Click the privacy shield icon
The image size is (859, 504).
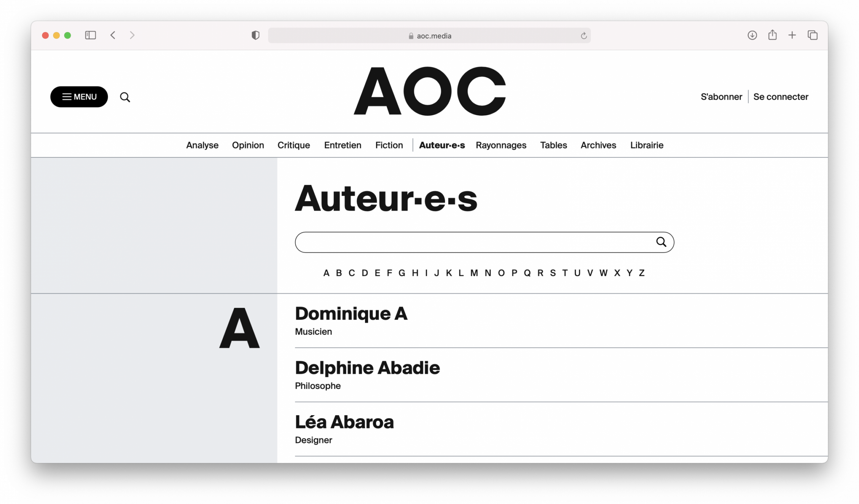[x=255, y=35]
